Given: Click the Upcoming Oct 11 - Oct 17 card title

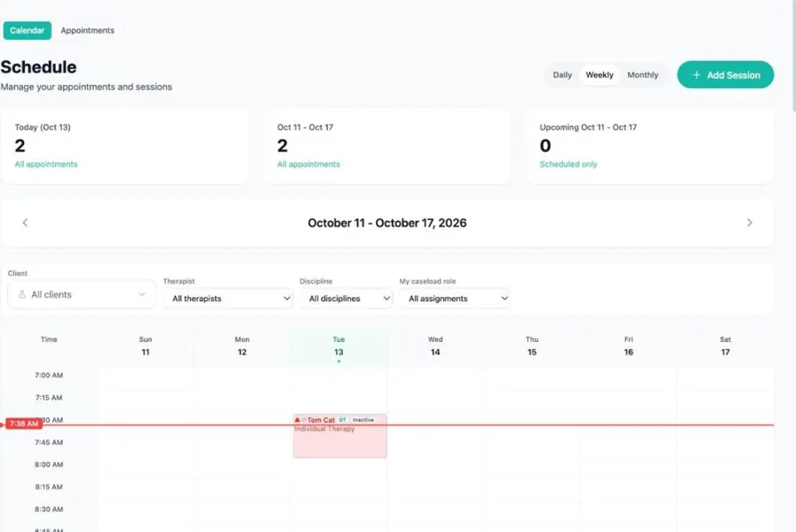Looking at the screenshot, I should tap(588, 127).
